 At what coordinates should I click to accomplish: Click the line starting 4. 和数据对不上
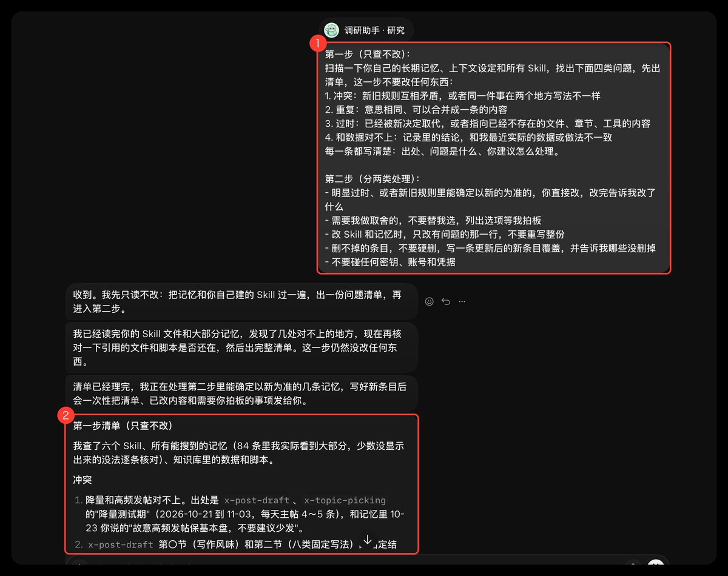(468, 138)
